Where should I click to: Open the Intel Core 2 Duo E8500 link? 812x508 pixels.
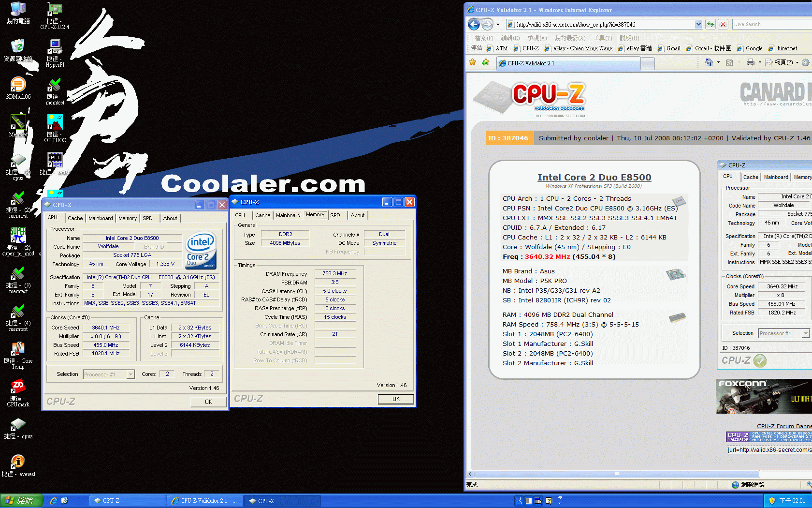594,178
